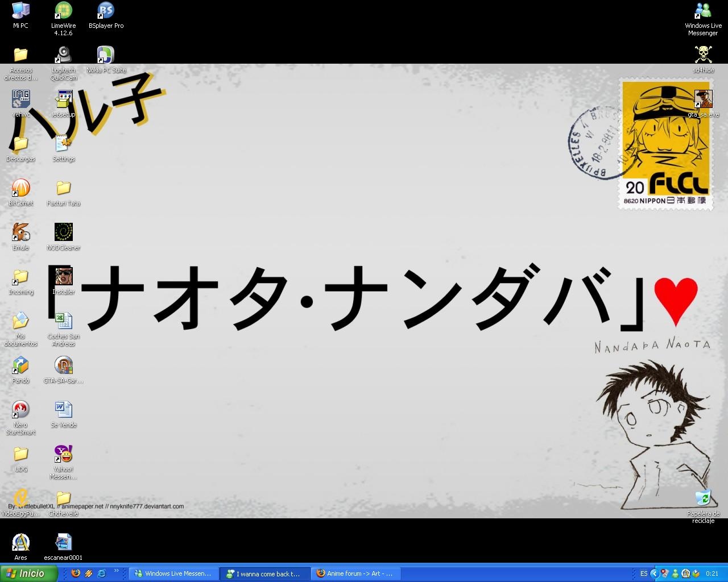Launch Firefox from Quick Launch
Viewport: 728px width, 582px height.
(76, 573)
